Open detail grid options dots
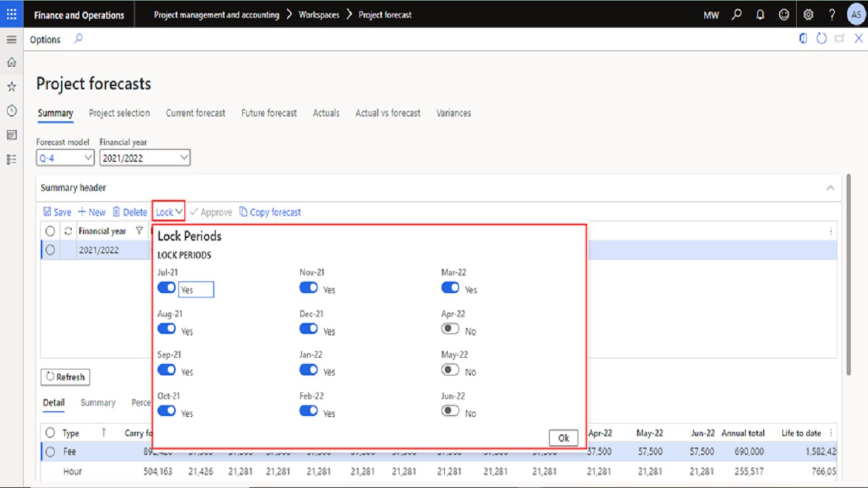This screenshot has width=868, height=488. tap(832, 433)
